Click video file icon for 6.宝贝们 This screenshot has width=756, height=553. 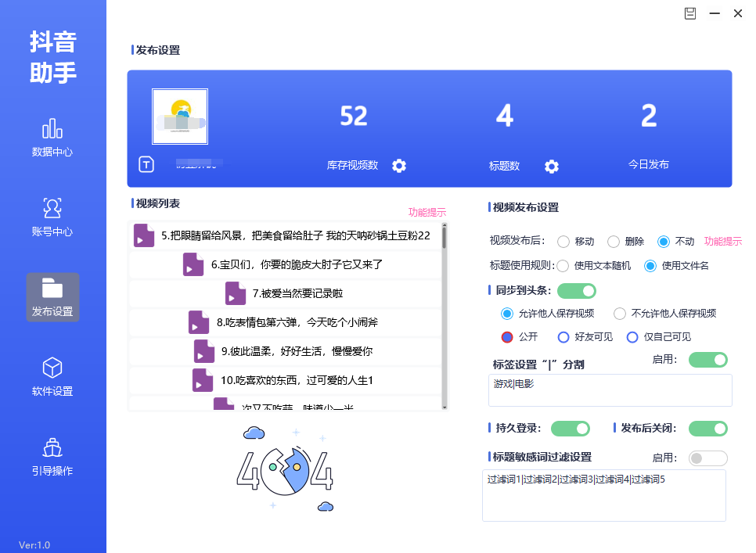click(x=193, y=264)
